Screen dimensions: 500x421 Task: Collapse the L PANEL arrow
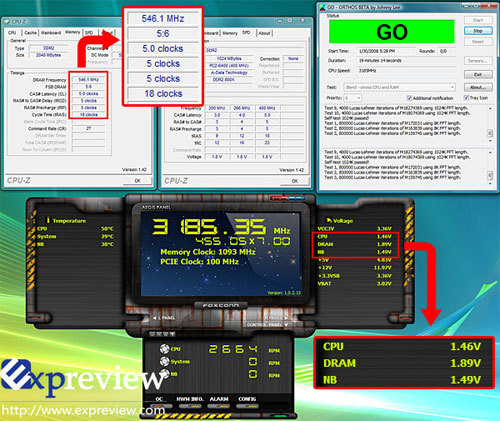click(x=155, y=318)
